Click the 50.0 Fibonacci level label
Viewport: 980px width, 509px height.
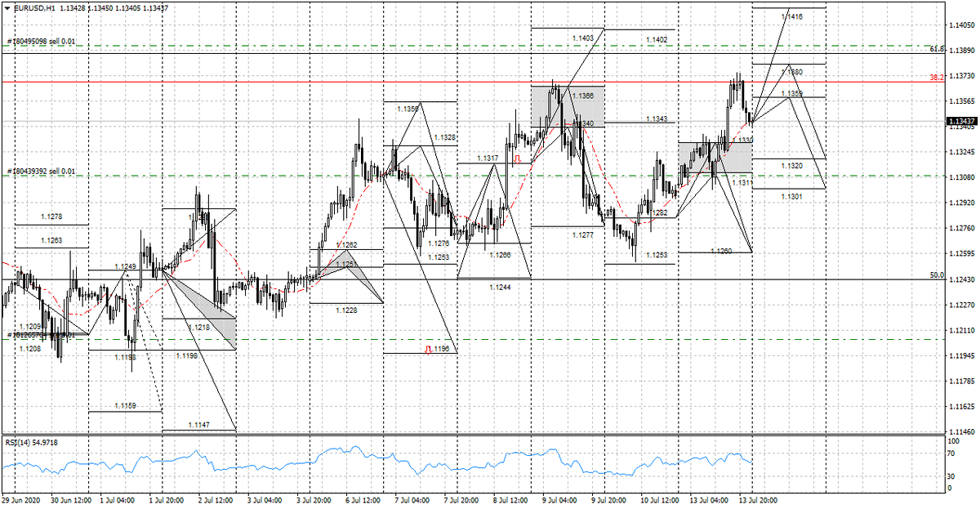click(x=938, y=275)
